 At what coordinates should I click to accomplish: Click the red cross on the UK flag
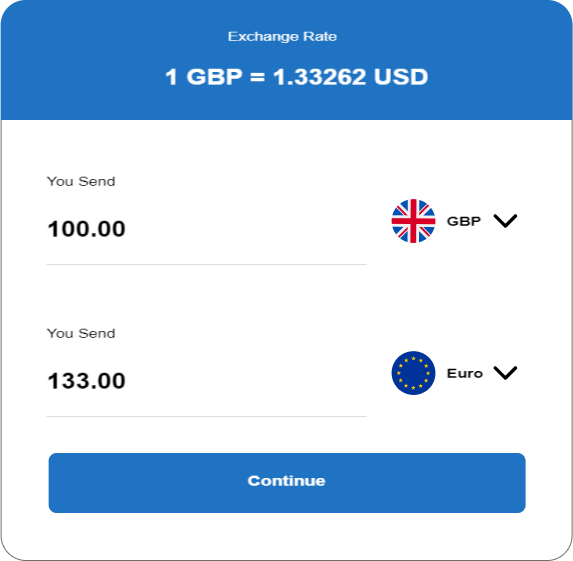[x=413, y=221]
